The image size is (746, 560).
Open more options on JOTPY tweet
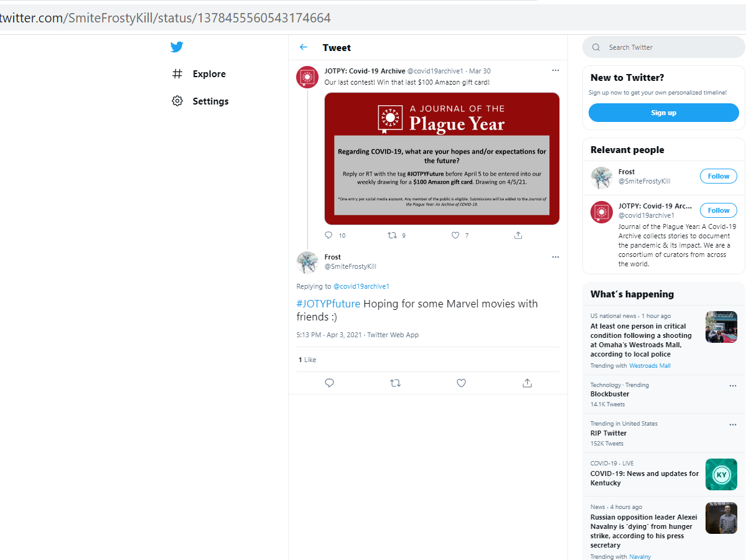pos(556,70)
